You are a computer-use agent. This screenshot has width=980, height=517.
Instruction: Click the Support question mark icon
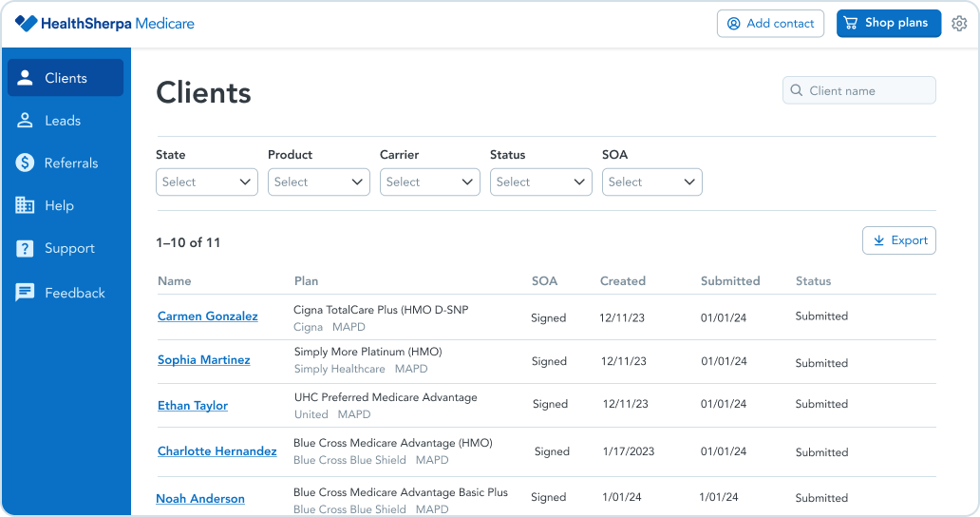point(25,248)
